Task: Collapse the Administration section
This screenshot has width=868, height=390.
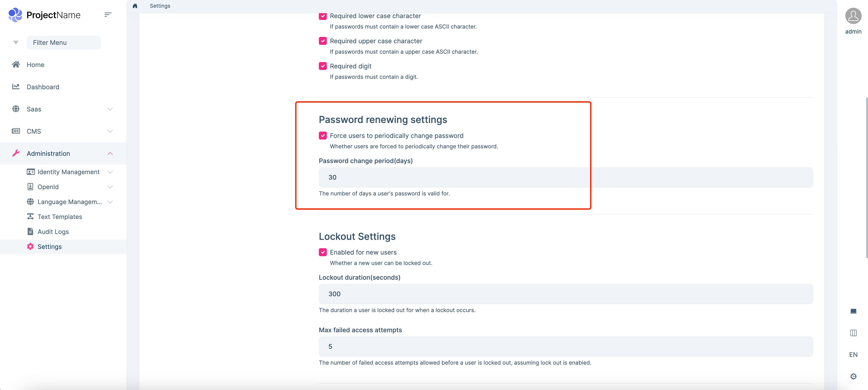Action: tap(110, 153)
